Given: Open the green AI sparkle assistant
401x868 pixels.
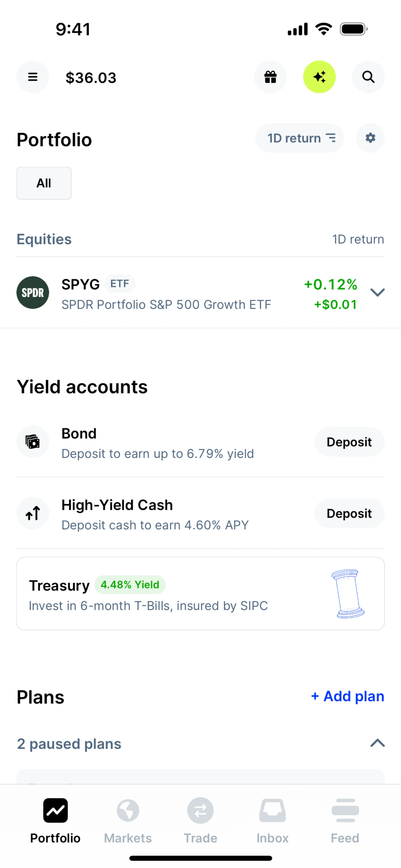Looking at the screenshot, I should (319, 77).
